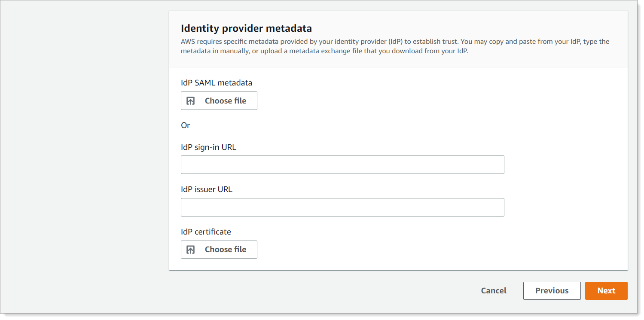Image resolution: width=644 pixels, height=320 pixels.
Task: Choose file for IdP SAML metadata
Action: [219, 101]
